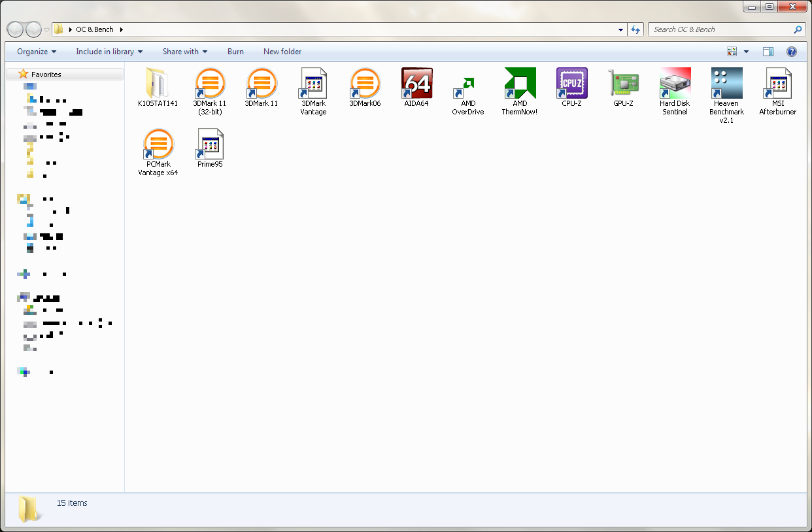Select the AMD ThermNow! shortcut
The image size is (812, 532).
[x=520, y=91]
